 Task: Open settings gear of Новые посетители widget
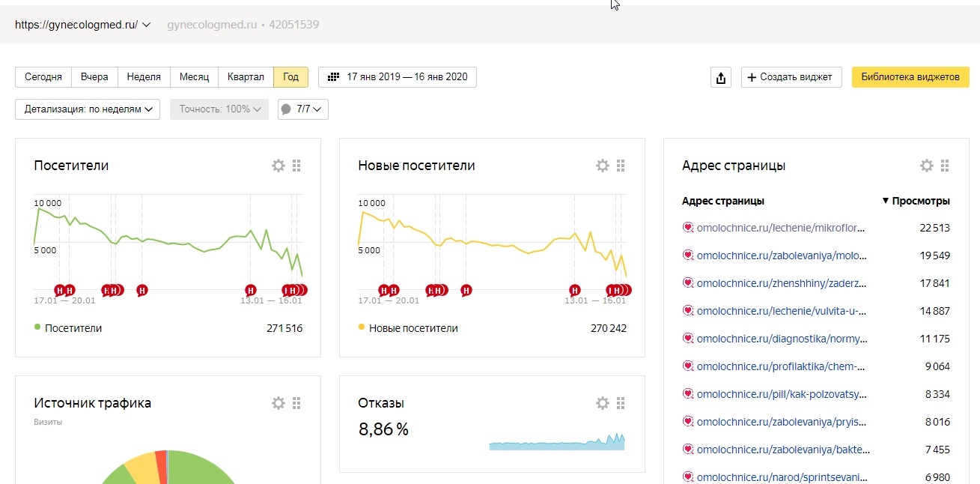pos(603,166)
